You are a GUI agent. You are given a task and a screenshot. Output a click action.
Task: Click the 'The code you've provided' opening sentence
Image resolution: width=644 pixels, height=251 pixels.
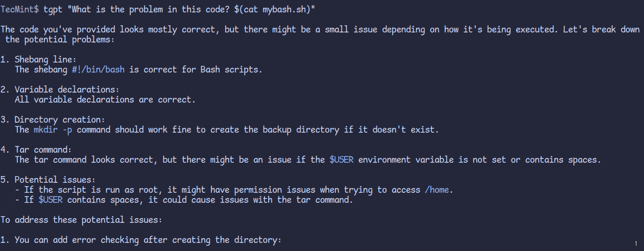coord(320,29)
